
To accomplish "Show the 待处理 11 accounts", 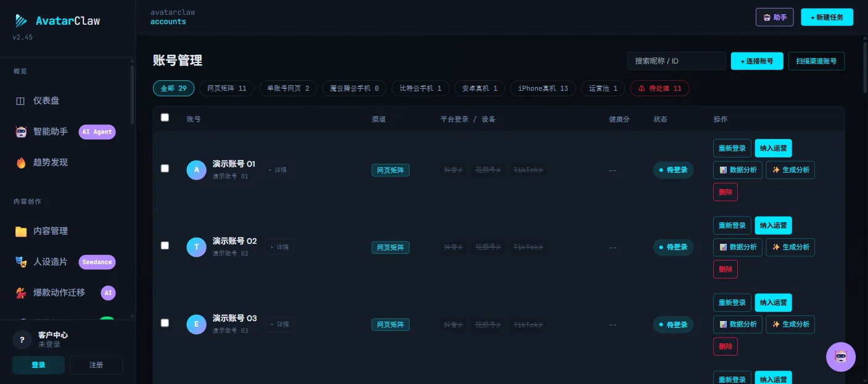I will pos(659,88).
